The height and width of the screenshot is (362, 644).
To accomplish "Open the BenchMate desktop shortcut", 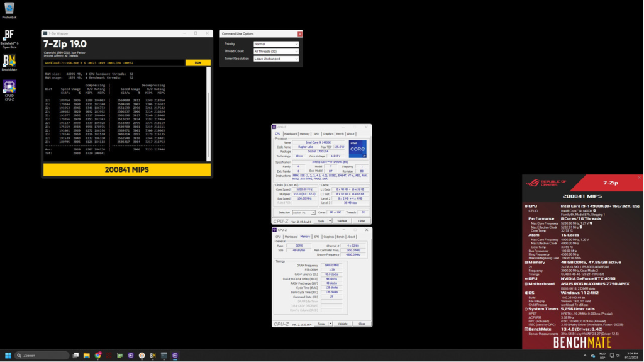I will click(x=9, y=61).
